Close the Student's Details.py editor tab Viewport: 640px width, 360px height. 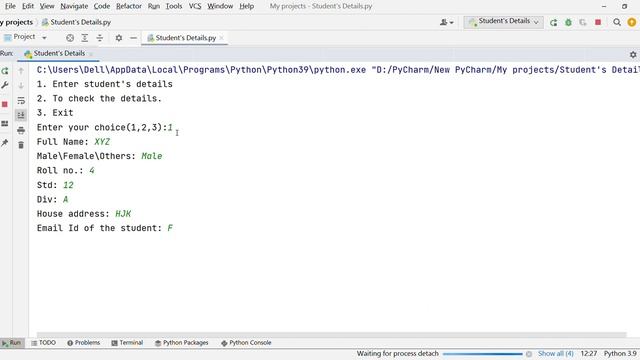click(x=221, y=38)
